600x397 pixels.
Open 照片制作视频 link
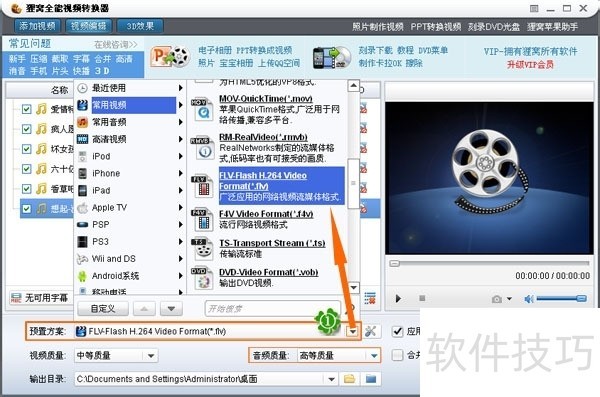[378, 27]
